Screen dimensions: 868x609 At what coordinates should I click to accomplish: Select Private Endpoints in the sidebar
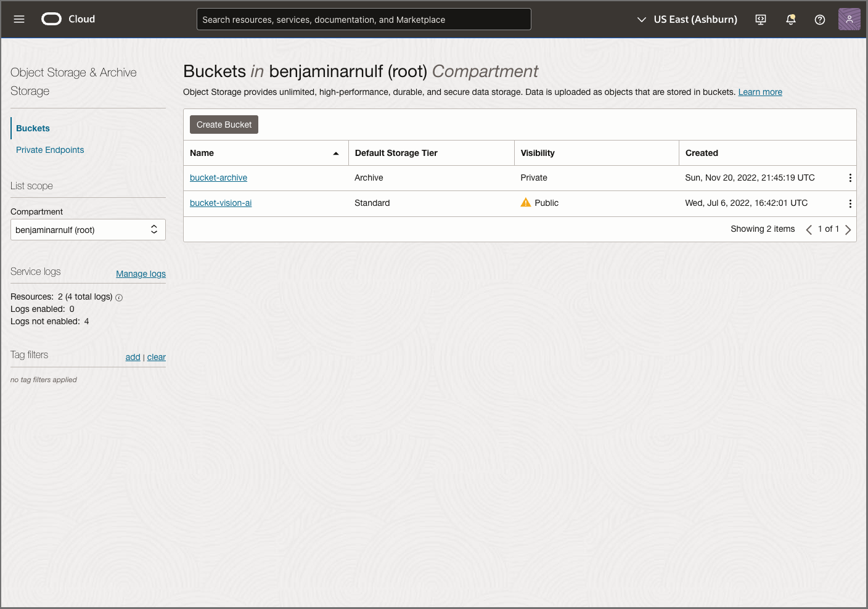50,150
